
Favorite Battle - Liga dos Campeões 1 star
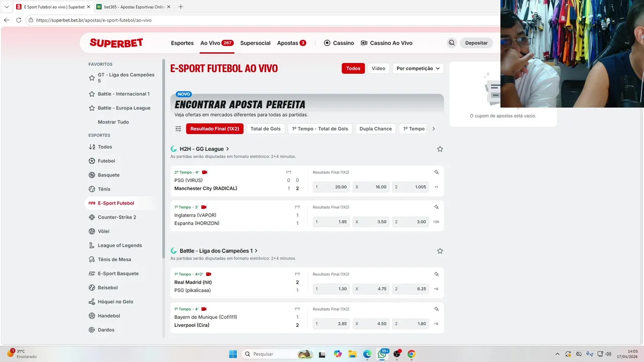[440, 251]
